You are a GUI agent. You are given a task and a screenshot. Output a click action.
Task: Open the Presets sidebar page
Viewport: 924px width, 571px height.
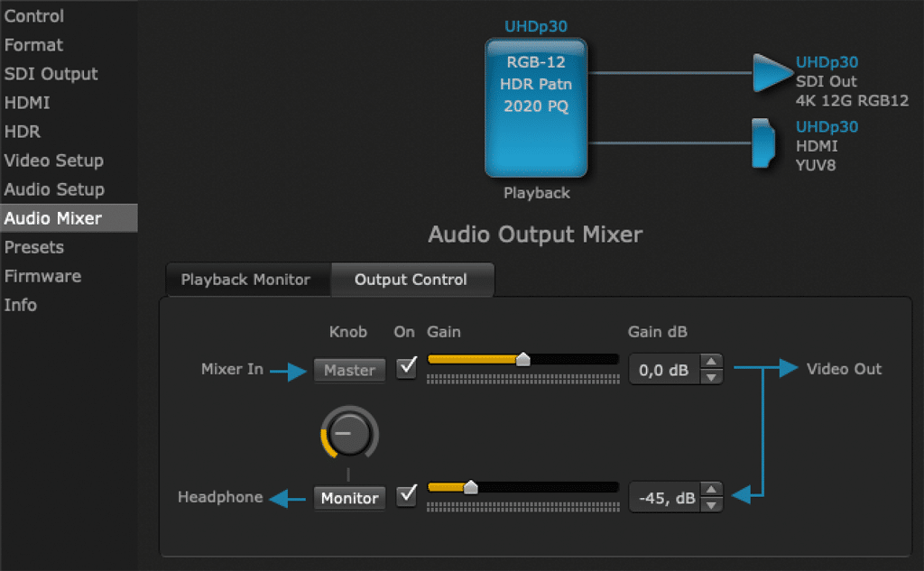click(x=34, y=247)
